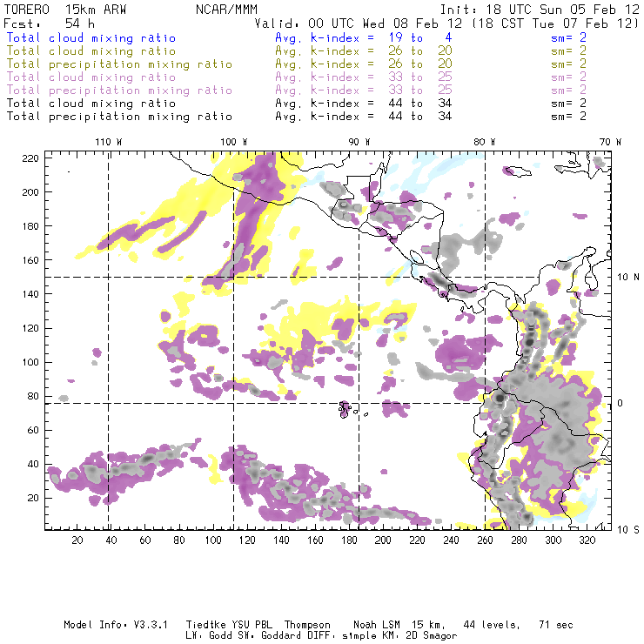This screenshot has height=644, width=644.
Task: Click the '100 W' longitude label
Action: 234,142
